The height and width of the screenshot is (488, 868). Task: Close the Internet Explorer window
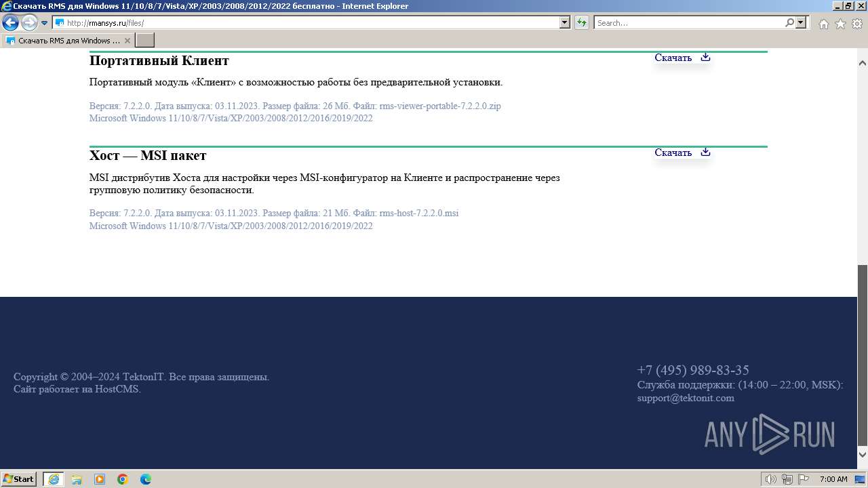tap(861, 6)
